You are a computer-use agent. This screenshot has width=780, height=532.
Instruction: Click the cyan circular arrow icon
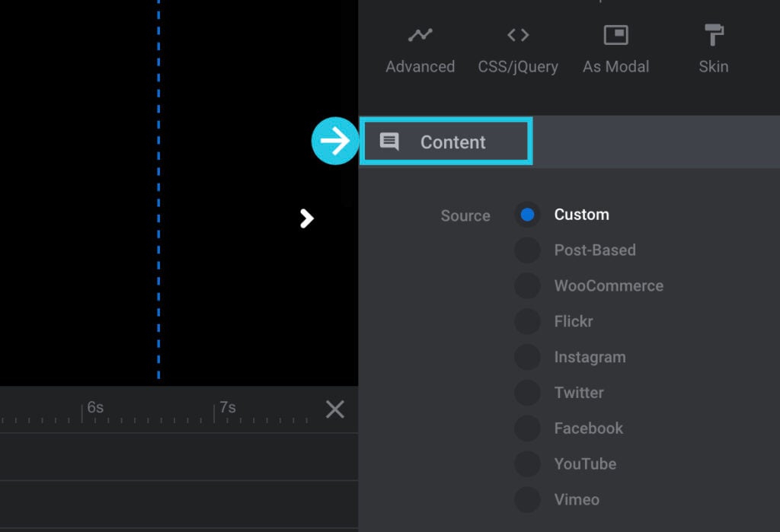(335, 140)
